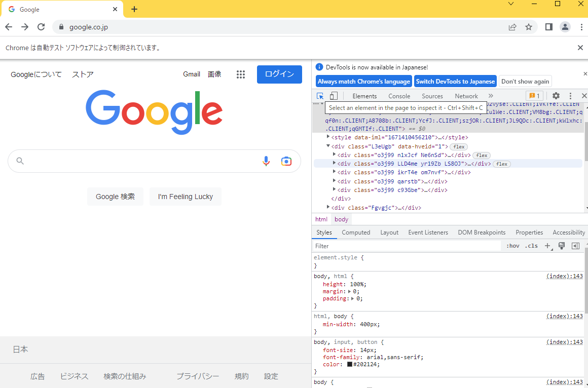
Task: Click the color swatch next to #202124
Action: [x=350, y=364]
